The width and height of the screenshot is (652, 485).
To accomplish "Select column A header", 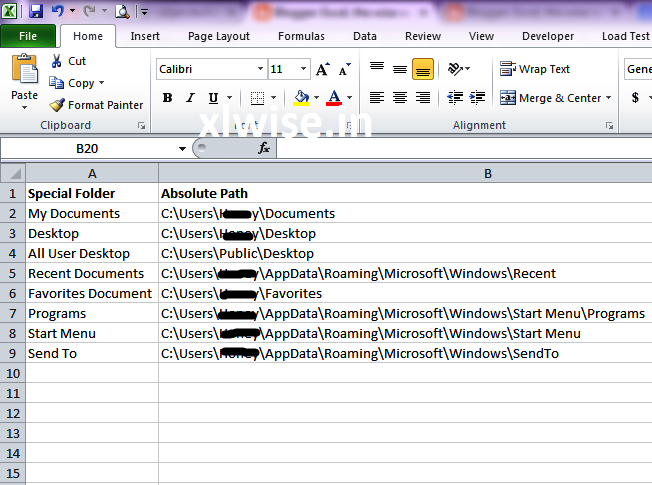I will tap(92, 173).
